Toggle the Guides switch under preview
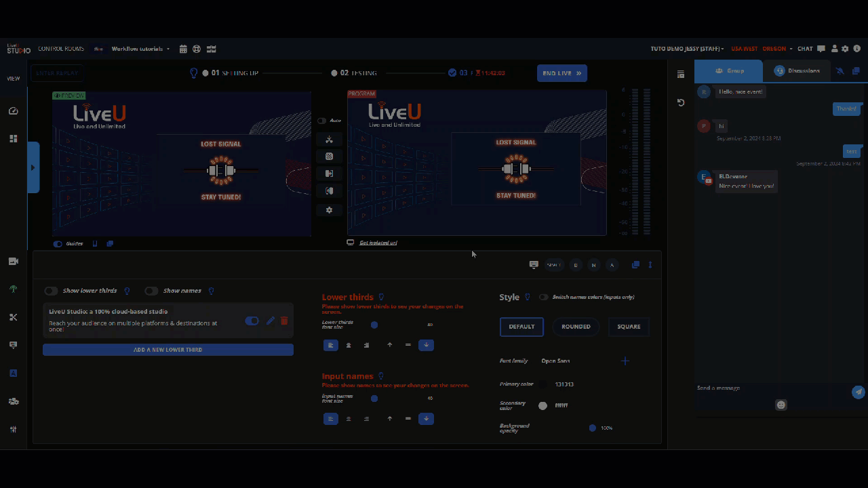This screenshot has height=488, width=868. coord(58,244)
